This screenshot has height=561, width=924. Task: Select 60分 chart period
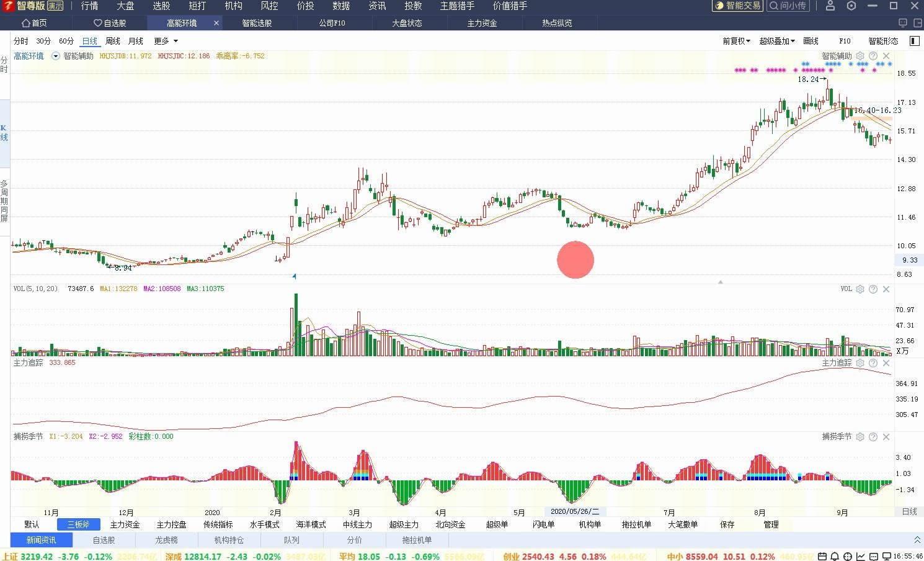(66, 41)
